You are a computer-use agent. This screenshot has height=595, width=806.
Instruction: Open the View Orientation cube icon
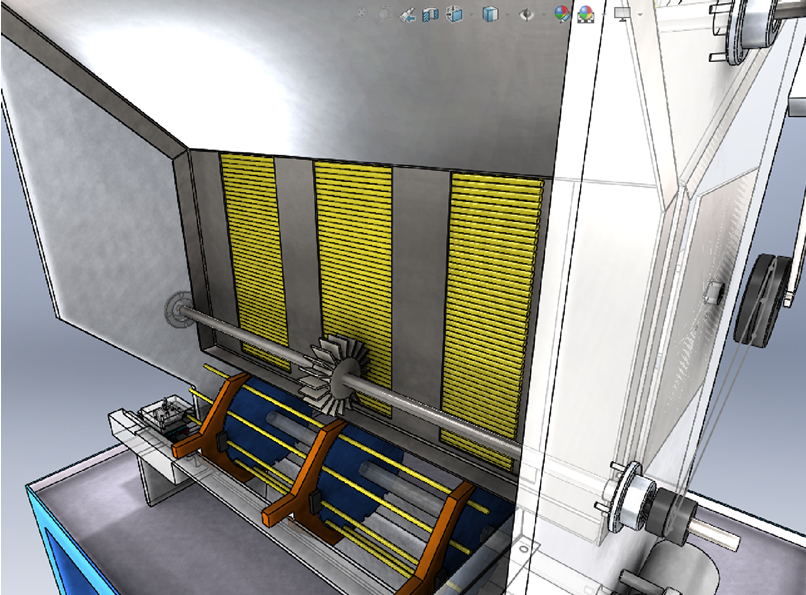point(454,14)
